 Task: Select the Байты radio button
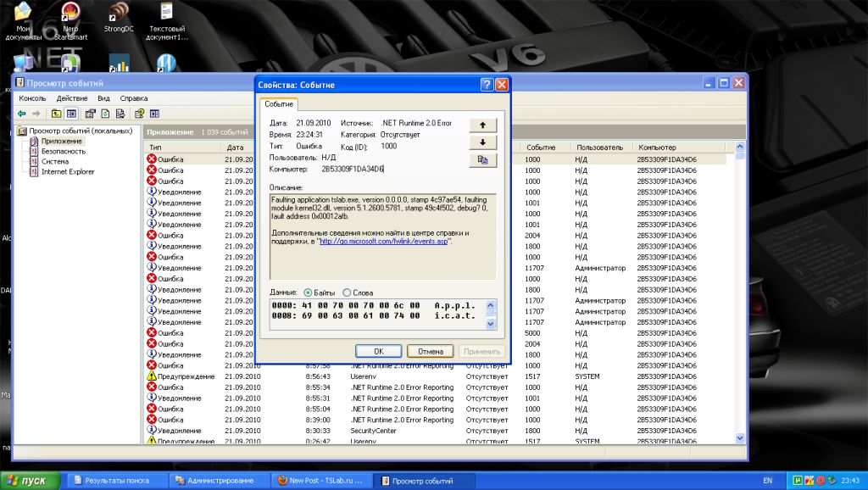pos(309,292)
